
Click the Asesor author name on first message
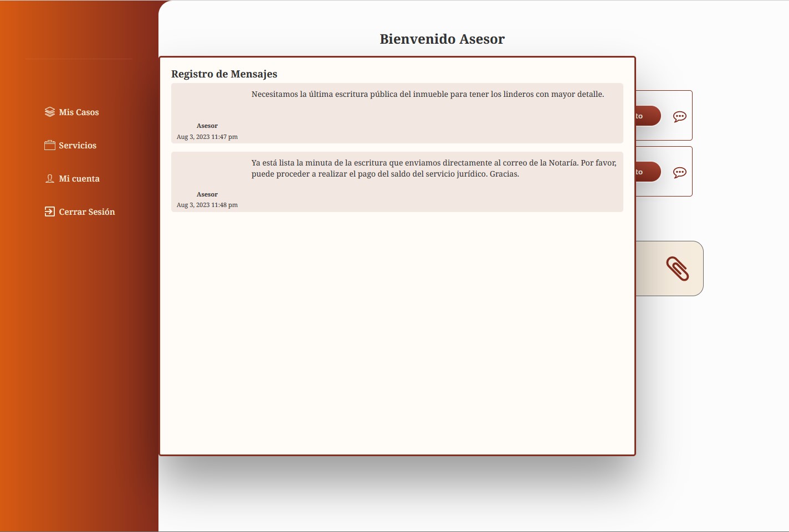click(207, 126)
